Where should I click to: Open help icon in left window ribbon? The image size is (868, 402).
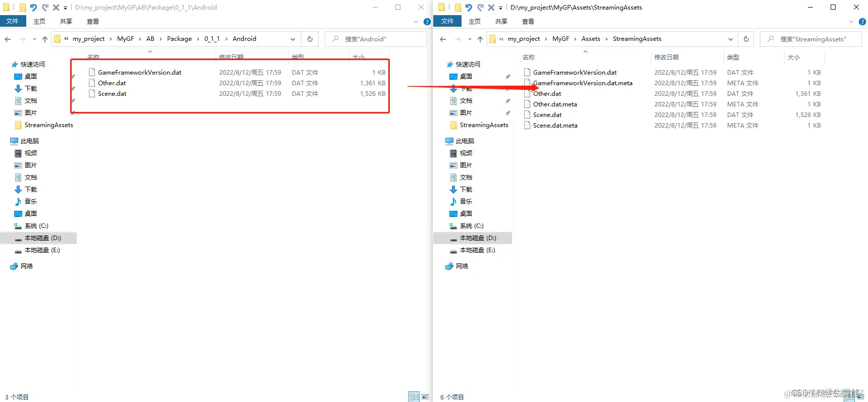pos(427,22)
